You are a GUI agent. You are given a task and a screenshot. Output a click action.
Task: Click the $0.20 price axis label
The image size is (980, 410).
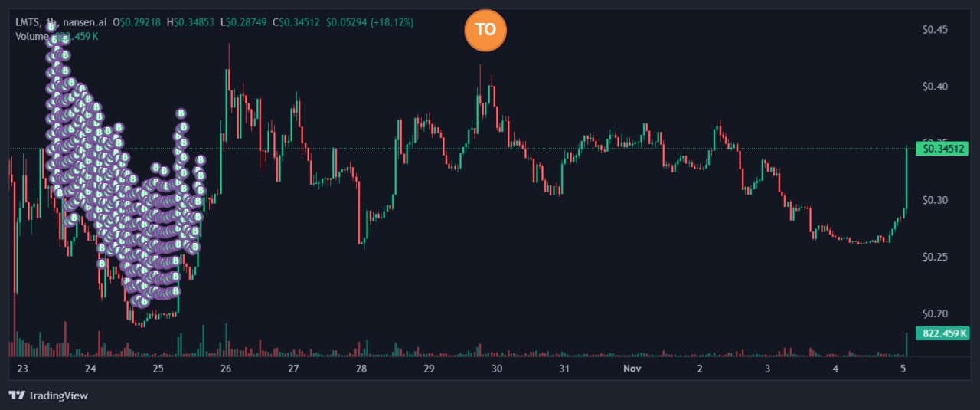[936, 313]
